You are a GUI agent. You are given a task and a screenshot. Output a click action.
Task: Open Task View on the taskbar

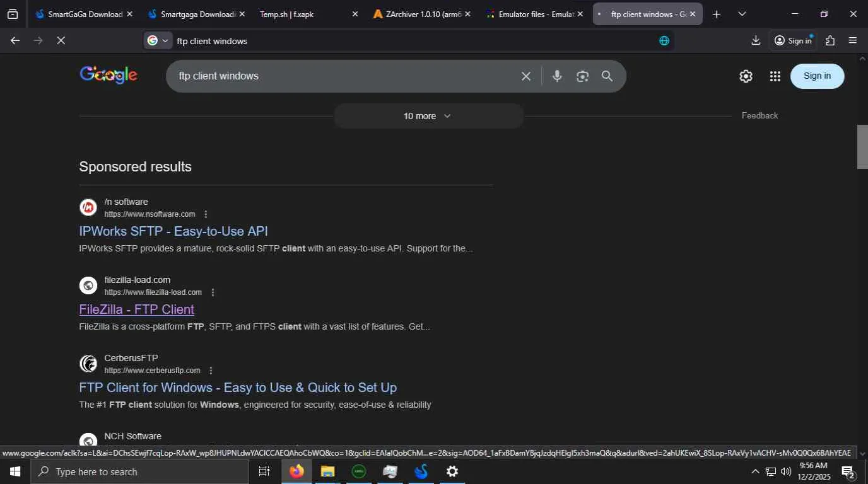tap(264, 471)
